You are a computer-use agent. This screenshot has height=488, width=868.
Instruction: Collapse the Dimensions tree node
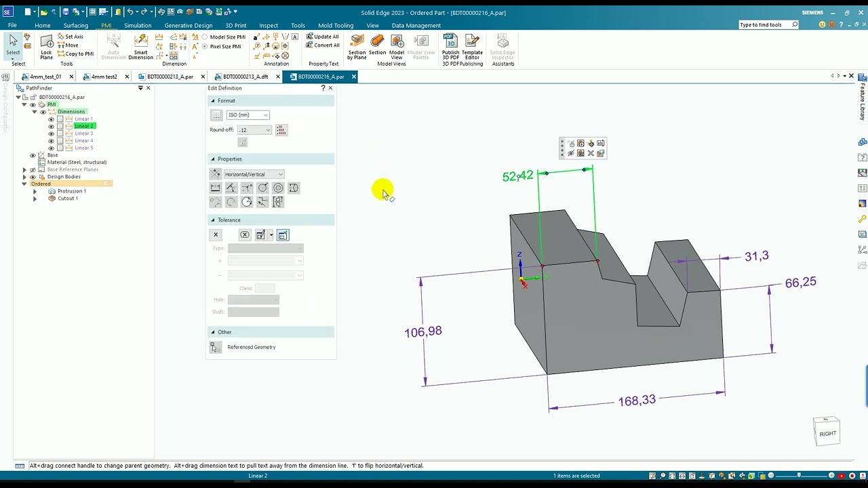point(35,112)
